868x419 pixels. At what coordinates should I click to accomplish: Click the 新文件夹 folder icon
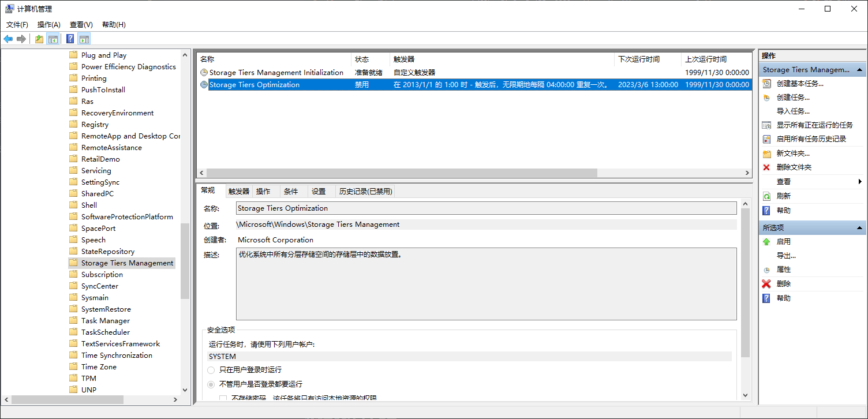pos(766,154)
